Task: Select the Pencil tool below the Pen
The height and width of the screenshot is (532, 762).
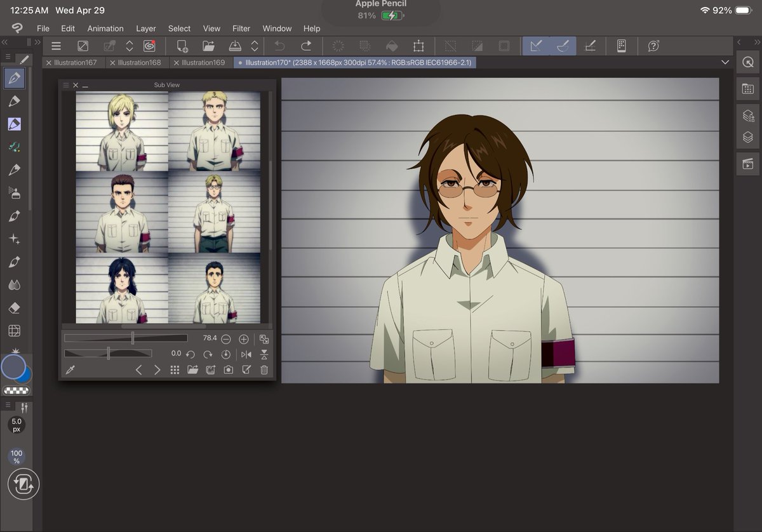Action: coord(15,102)
